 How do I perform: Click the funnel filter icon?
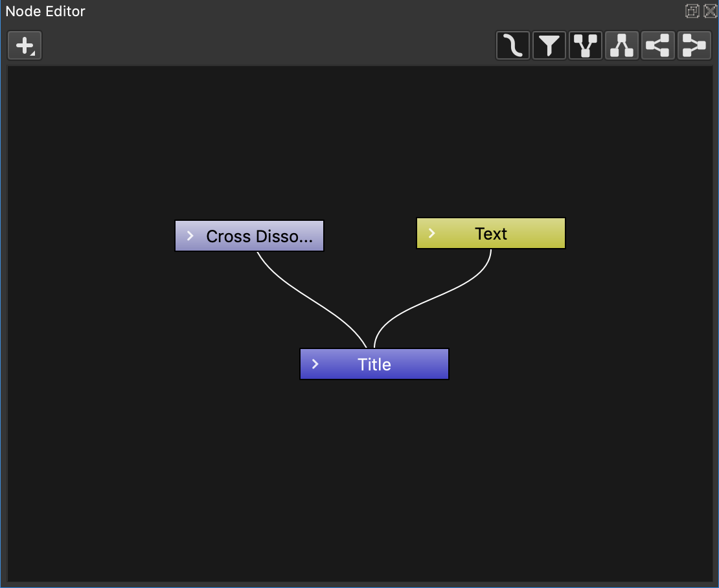point(549,45)
